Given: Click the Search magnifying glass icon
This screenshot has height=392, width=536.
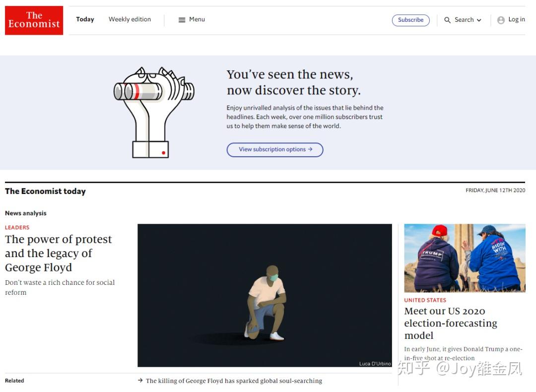Looking at the screenshot, I should (x=447, y=20).
